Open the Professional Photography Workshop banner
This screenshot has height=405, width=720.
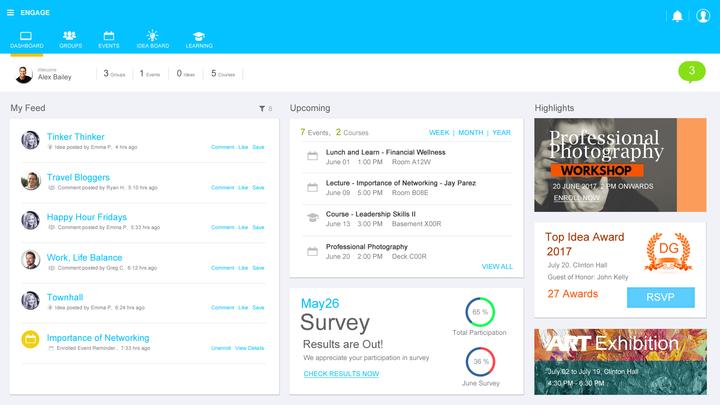point(620,165)
